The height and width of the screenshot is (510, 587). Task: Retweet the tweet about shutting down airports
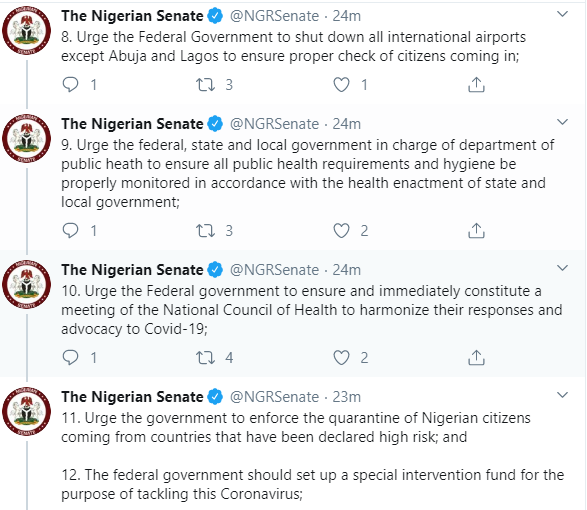click(x=206, y=85)
